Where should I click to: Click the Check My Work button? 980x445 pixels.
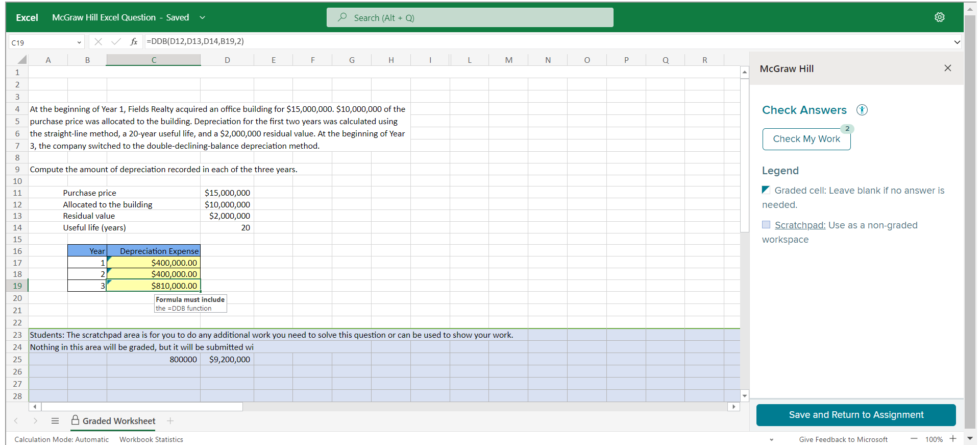(806, 139)
